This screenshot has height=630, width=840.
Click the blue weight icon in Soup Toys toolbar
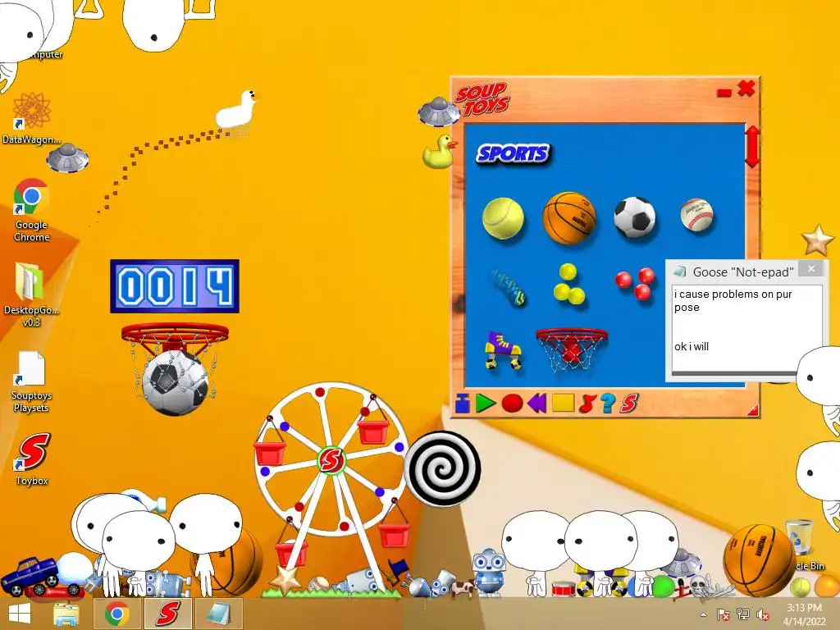tap(463, 403)
